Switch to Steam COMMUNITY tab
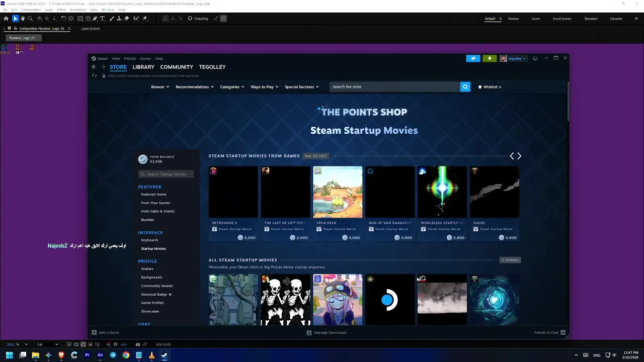 (x=177, y=67)
